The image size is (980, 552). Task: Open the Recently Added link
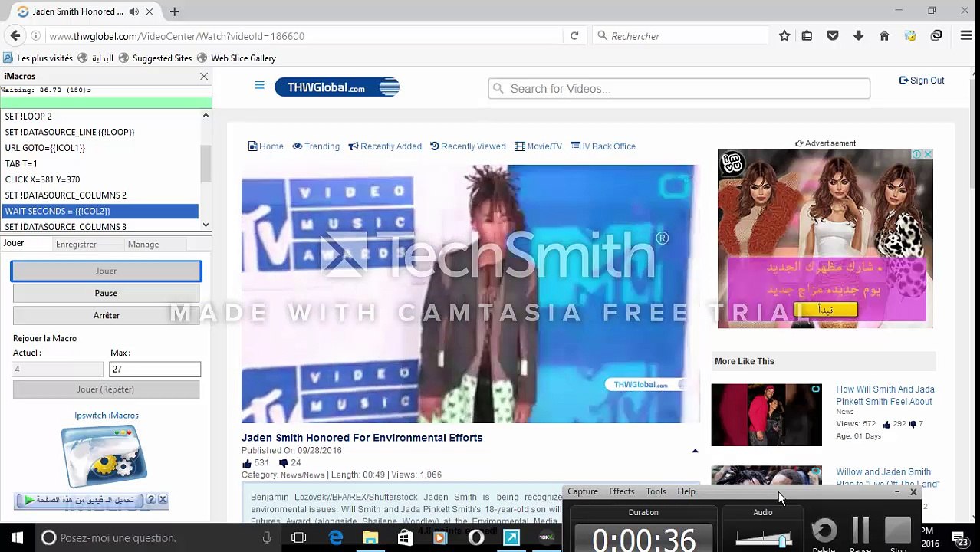pyautogui.click(x=385, y=146)
